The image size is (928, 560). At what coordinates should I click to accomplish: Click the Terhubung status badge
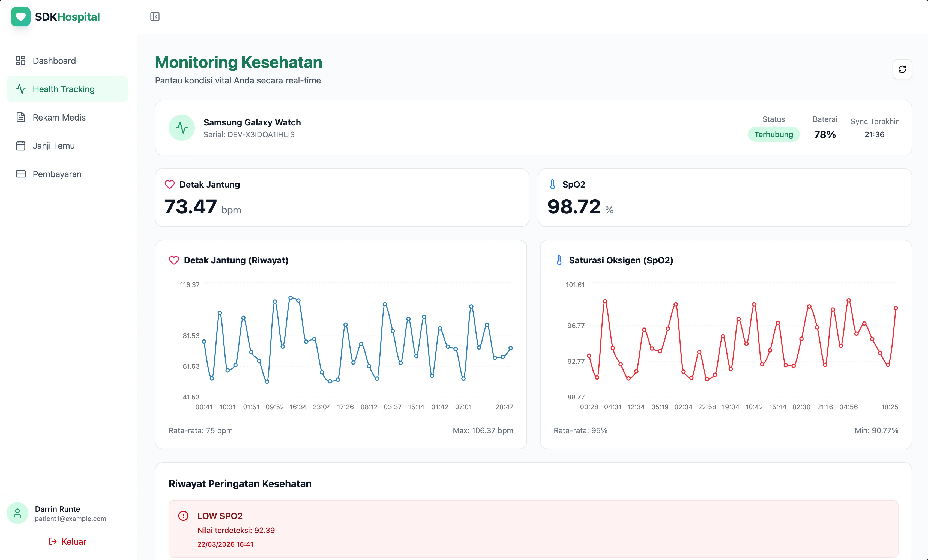coord(773,134)
